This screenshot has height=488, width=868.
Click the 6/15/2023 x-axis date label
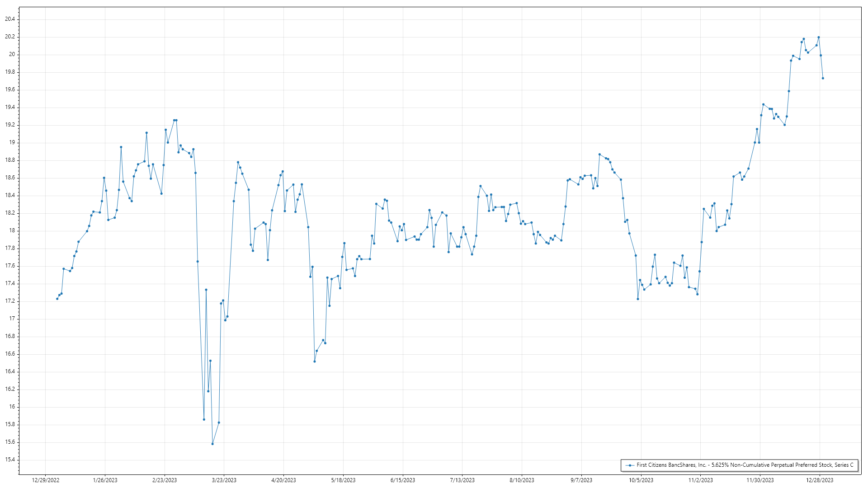pos(403,480)
